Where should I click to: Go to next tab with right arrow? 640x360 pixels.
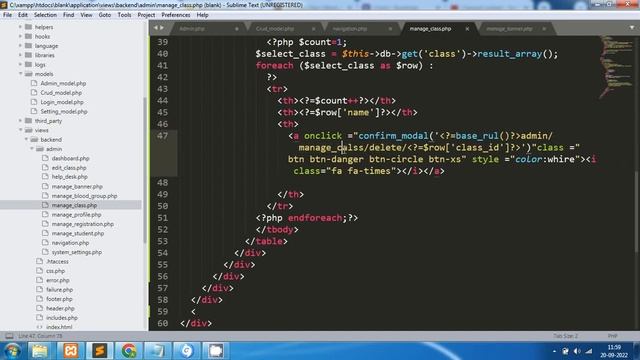coord(162,28)
